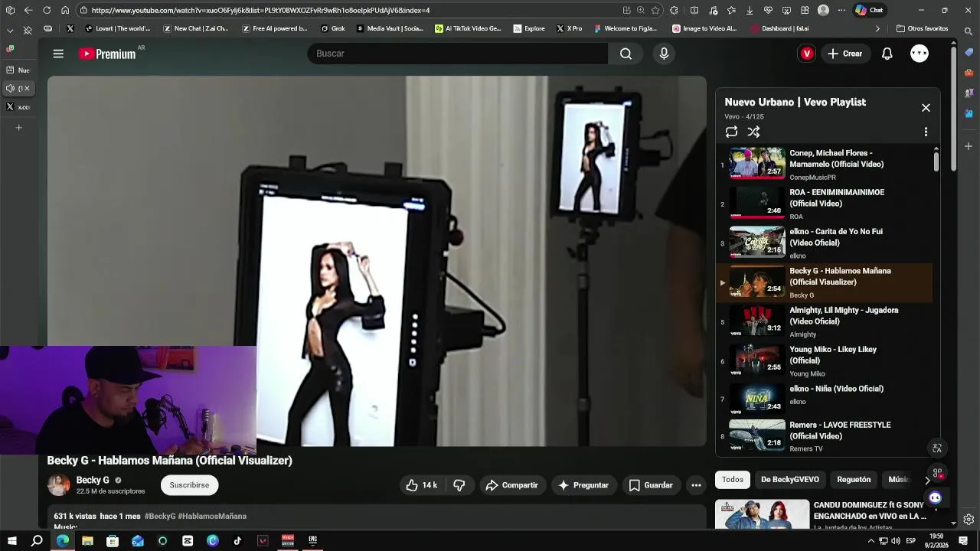980x551 pixels.
Task: Toggle playlist loop
Action: coord(731,132)
